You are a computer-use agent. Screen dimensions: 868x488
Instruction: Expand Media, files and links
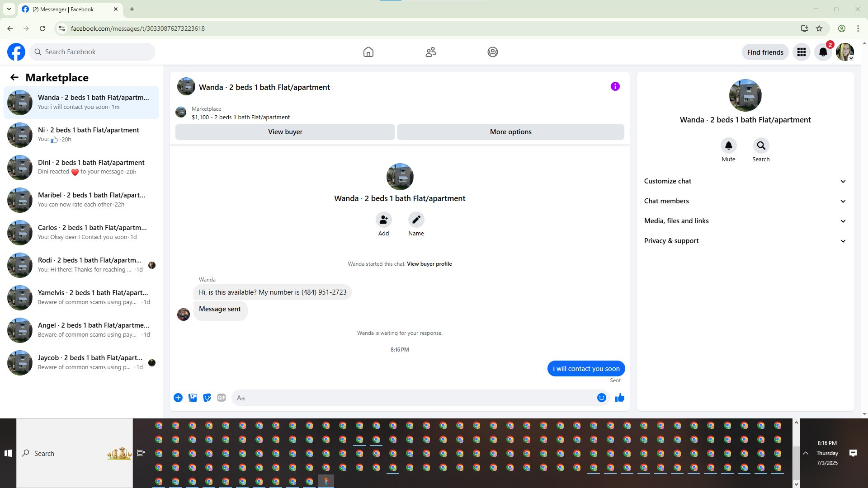click(745, 221)
